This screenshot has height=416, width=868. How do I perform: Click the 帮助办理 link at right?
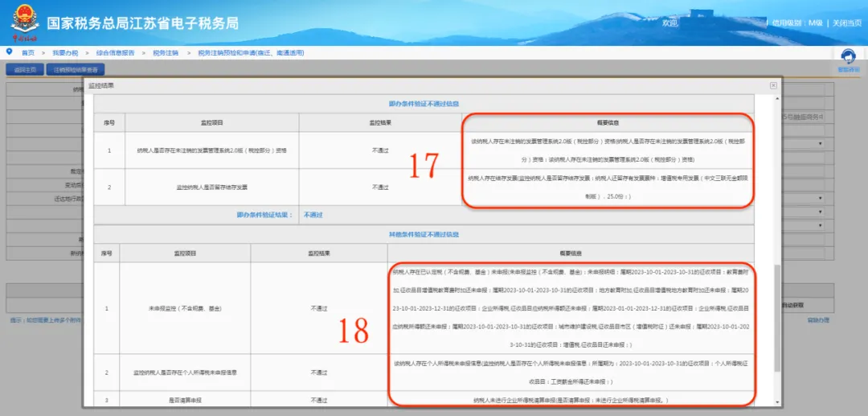point(817,319)
